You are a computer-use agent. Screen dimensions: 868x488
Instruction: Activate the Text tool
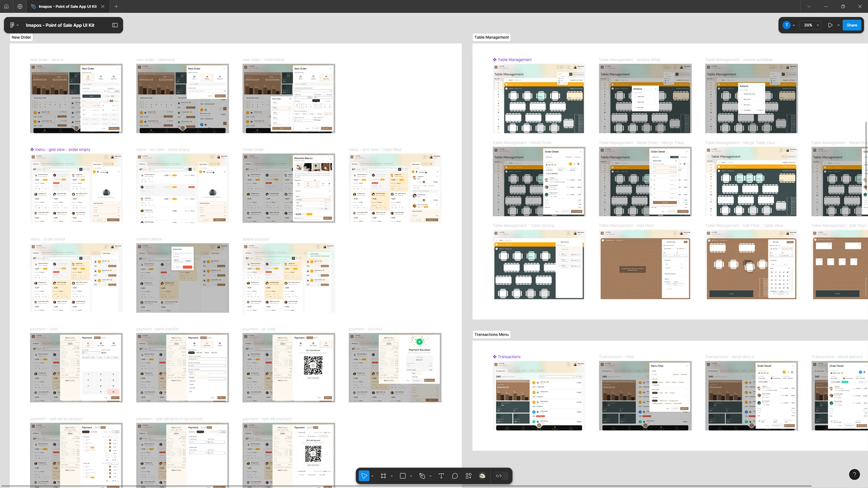point(441,475)
